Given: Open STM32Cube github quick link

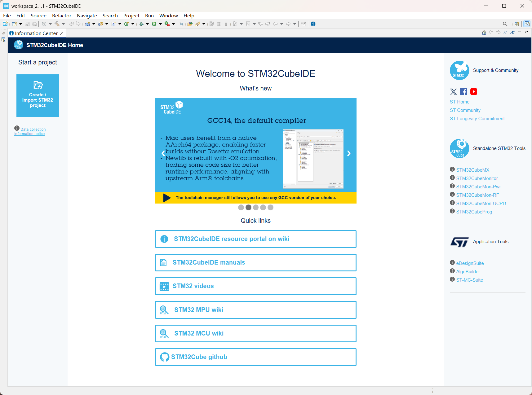Looking at the screenshot, I should click(256, 357).
